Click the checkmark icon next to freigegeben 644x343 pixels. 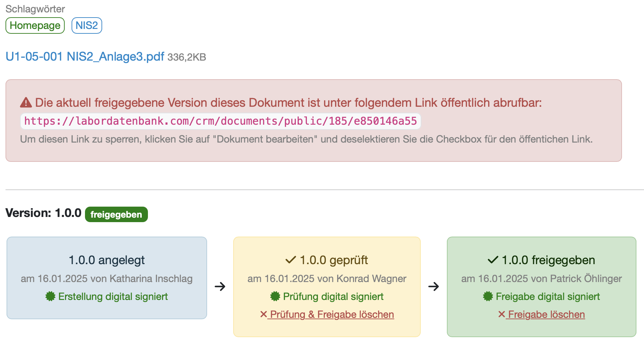[x=493, y=260]
